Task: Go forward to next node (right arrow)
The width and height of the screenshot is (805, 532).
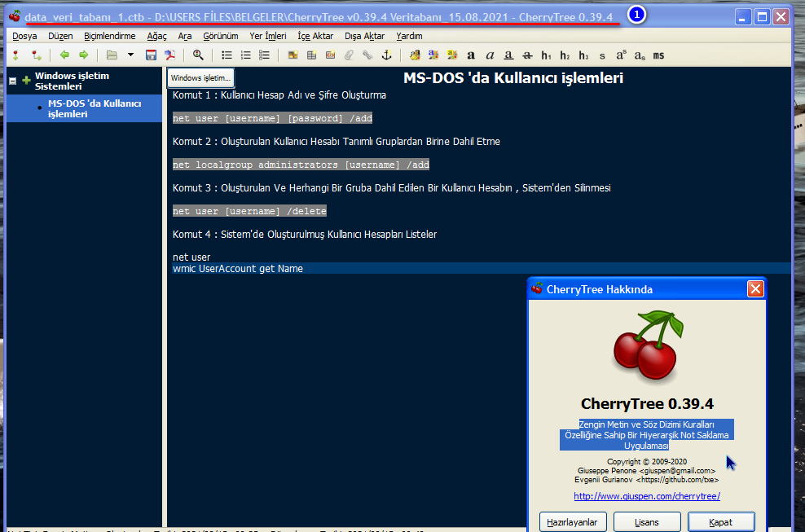Action: click(x=83, y=55)
